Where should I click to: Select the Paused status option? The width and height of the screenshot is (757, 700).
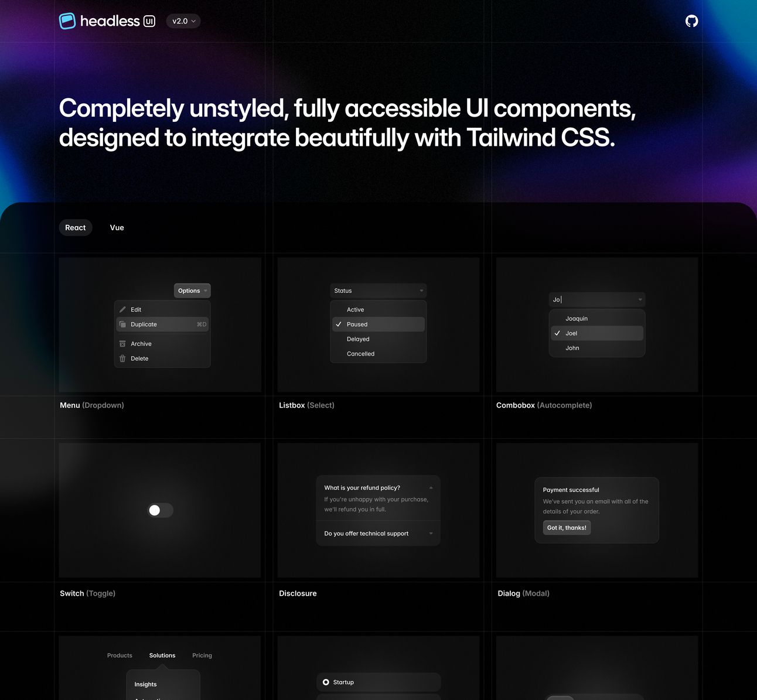pos(378,324)
